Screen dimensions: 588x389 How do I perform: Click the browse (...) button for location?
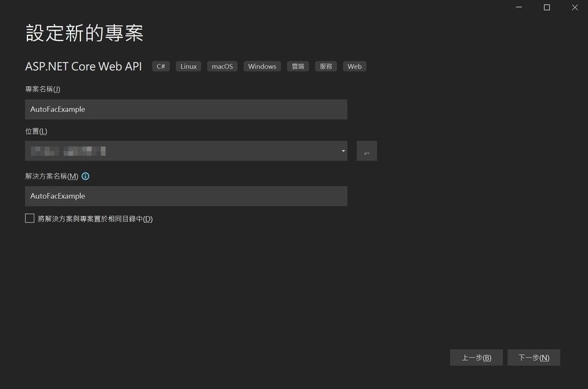(x=367, y=151)
